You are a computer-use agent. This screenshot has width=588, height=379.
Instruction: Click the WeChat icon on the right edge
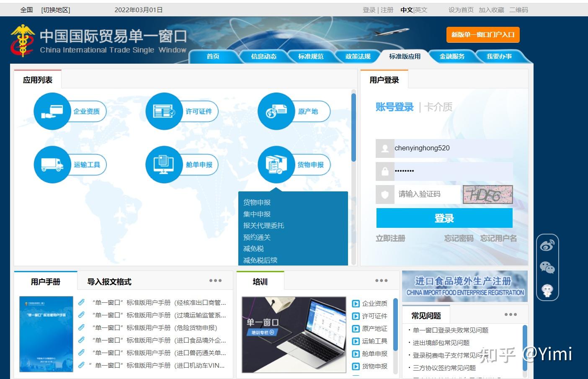click(547, 266)
